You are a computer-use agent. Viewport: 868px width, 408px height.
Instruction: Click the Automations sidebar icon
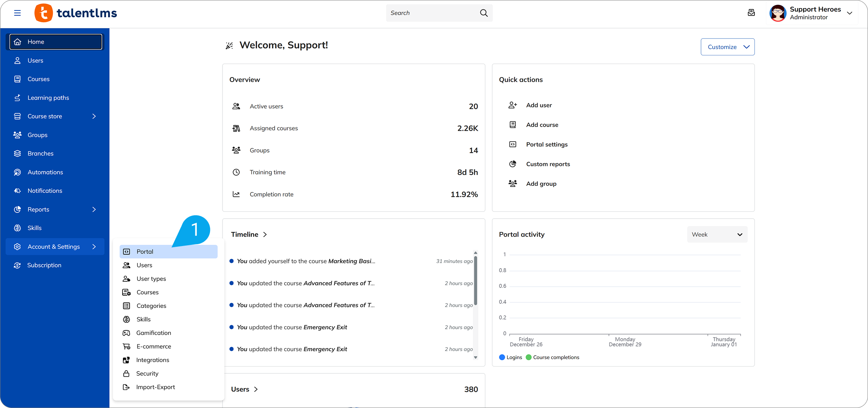coord(17,172)
